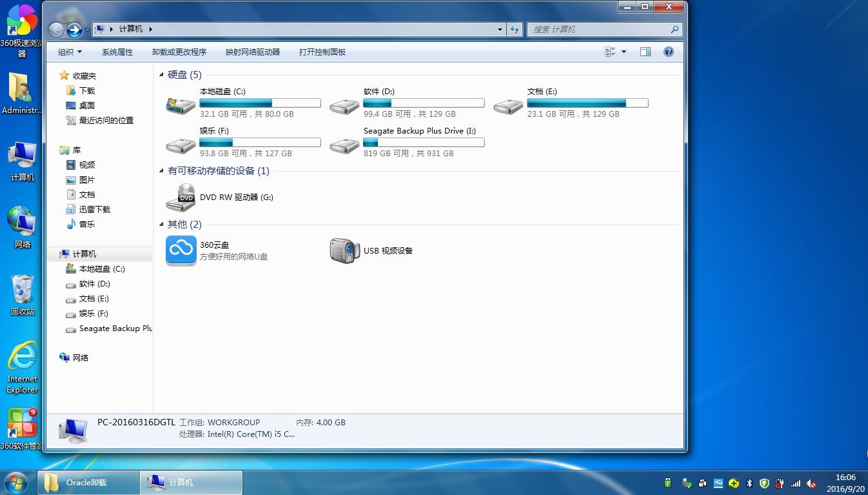Click 系统属性 in the toolbar
868x495 pixels.
[x=117, y=52]
